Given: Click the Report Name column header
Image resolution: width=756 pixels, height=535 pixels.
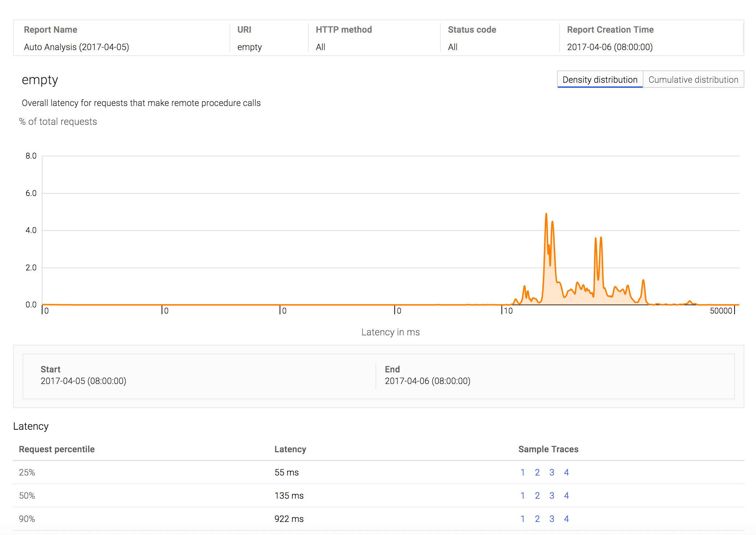Looking at the screenshot, I should point(52,28).
